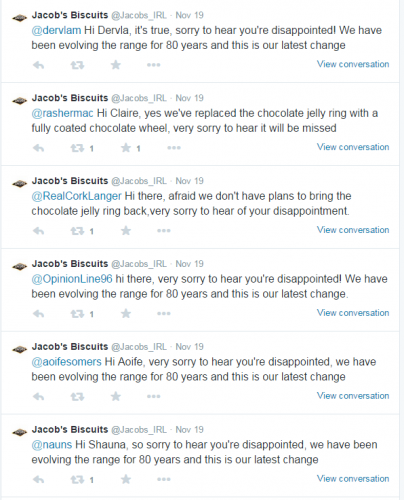
Task: Click the @aoifesomers mention
Action: pyautogui.click(x=66, y=362)
